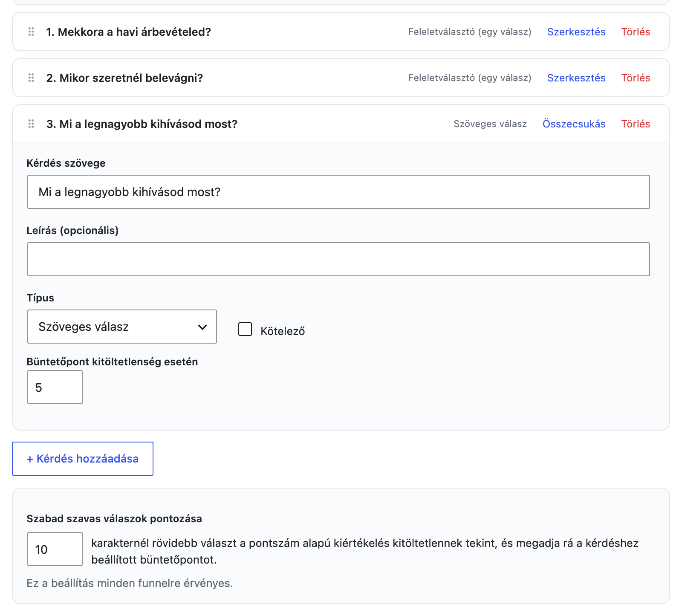Grab drag handle of question 2 Mikor szeretnél belevágni
Image resolution: width=682 pixels, height=616 pixels.
(31, 78)
